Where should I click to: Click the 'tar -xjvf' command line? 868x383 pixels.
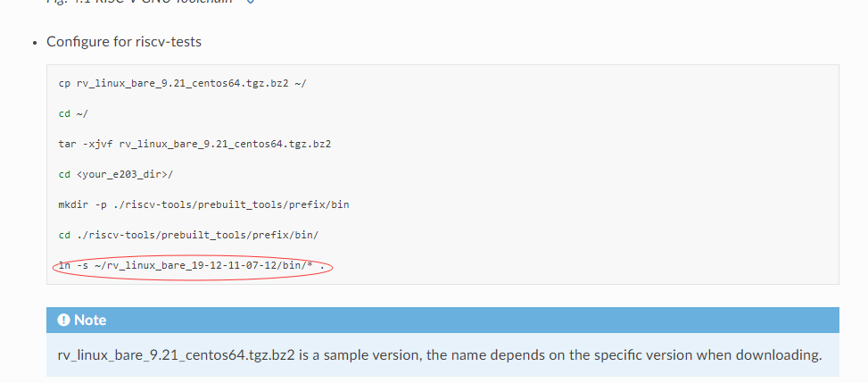pos(194,144)
